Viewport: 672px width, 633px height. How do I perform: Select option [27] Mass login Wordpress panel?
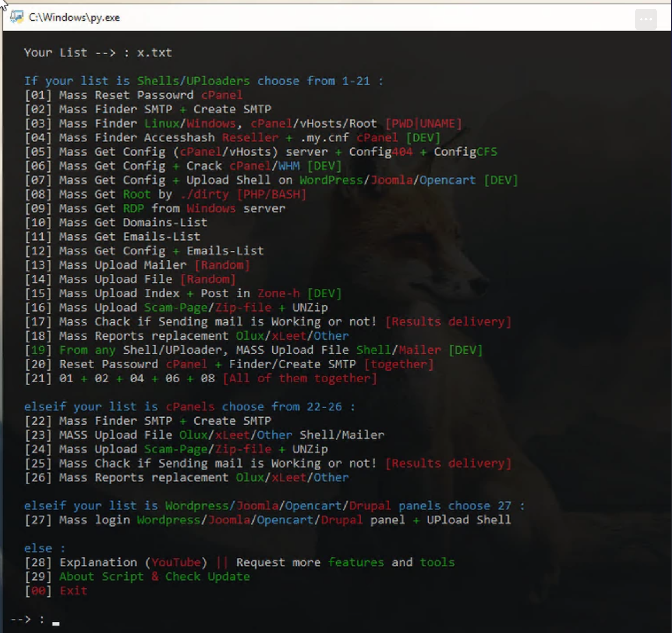pos(268,520)
